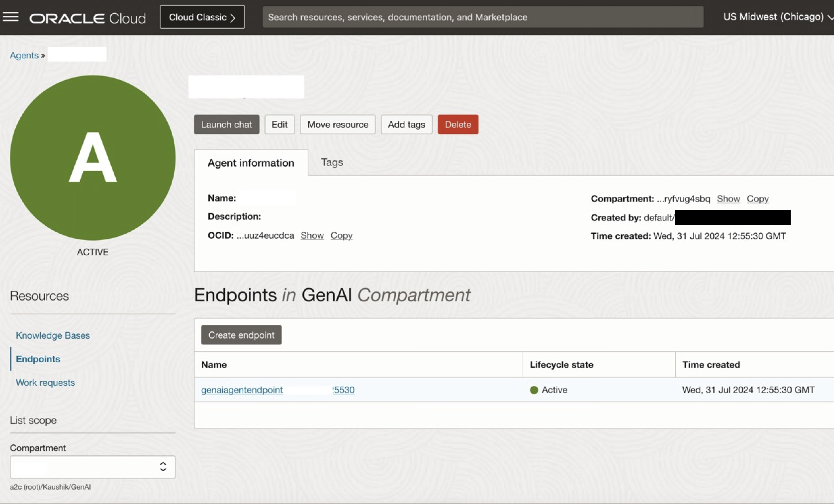The height and width of the screenshot is (504, 835).
Task: Click the breadcrumb arrow after Agents
Action: (x=43, y=55)
